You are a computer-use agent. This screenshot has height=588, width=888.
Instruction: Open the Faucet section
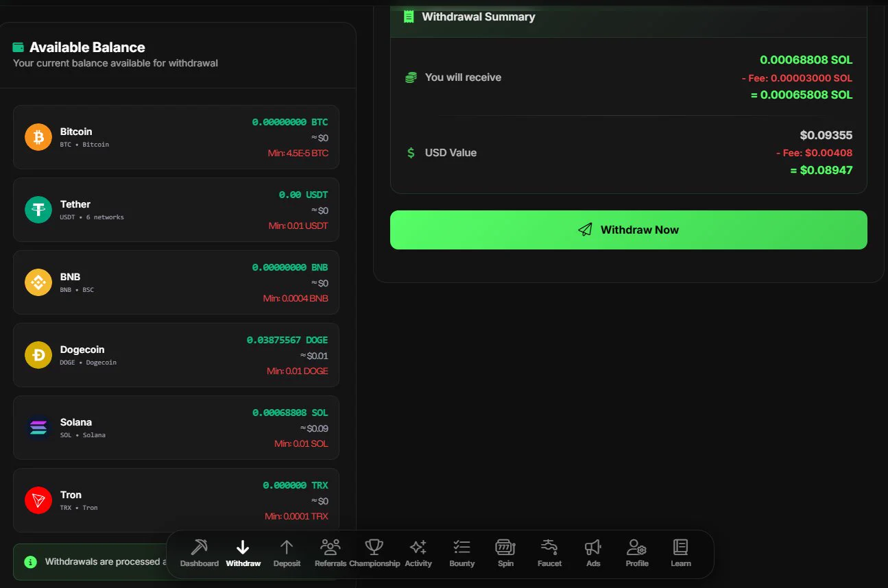point(549,554)
